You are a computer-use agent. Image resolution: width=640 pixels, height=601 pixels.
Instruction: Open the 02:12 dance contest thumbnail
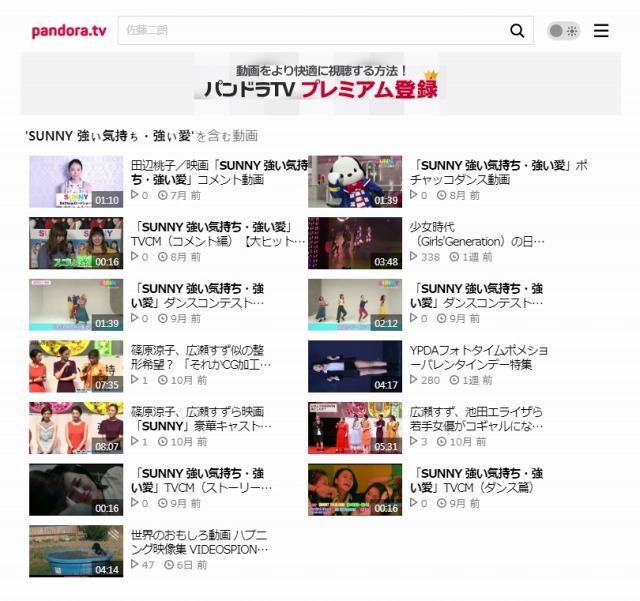355,305
